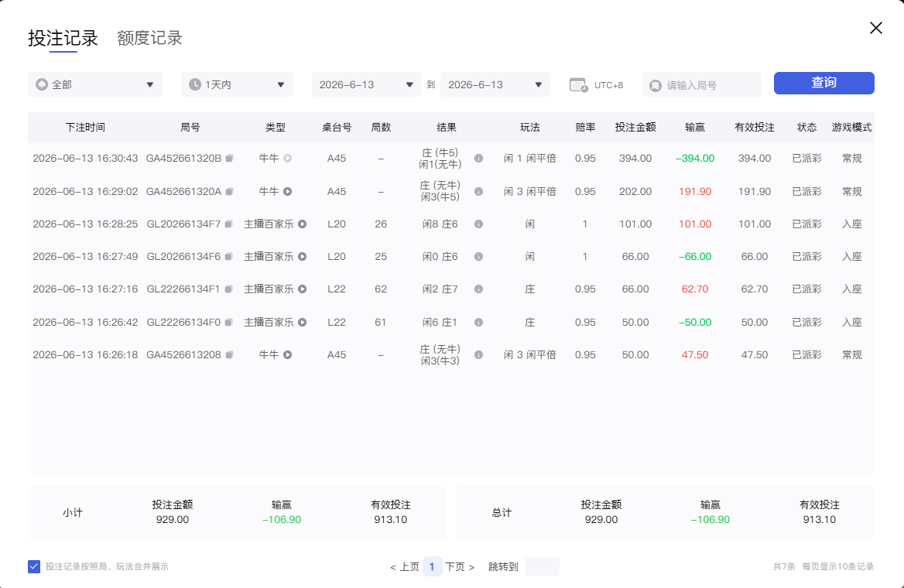Focus the 跳转到 page jump field
904x588 pixels.
pyautogui.click(x=542, y=566)
